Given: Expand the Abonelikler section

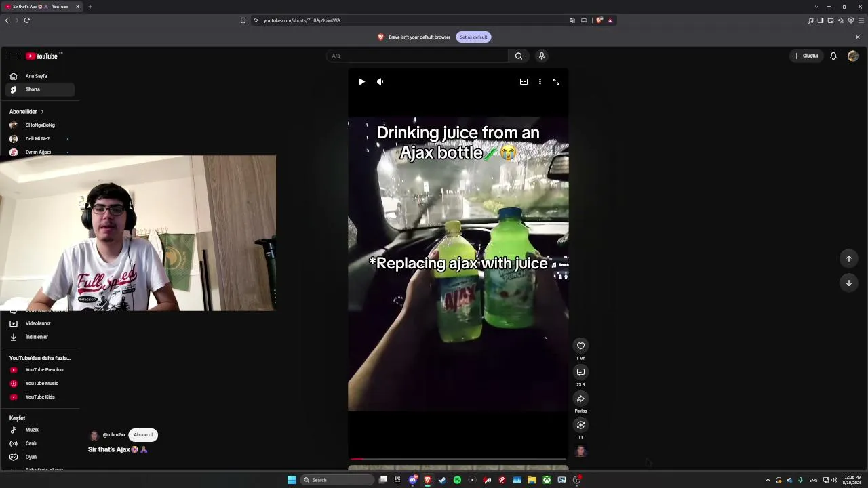Looking at the screenshot, I should [x=26, y=112].
